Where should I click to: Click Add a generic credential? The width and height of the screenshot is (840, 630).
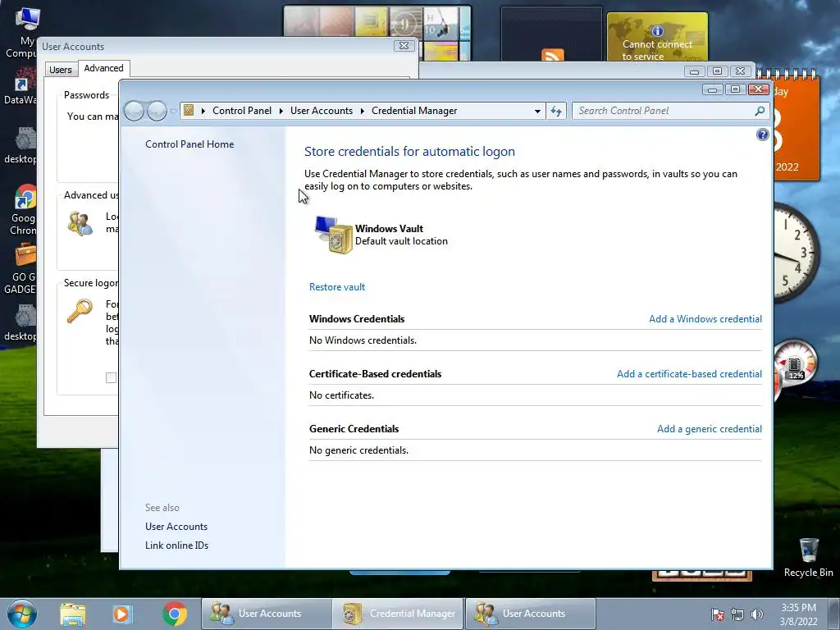tap(710, 428)
